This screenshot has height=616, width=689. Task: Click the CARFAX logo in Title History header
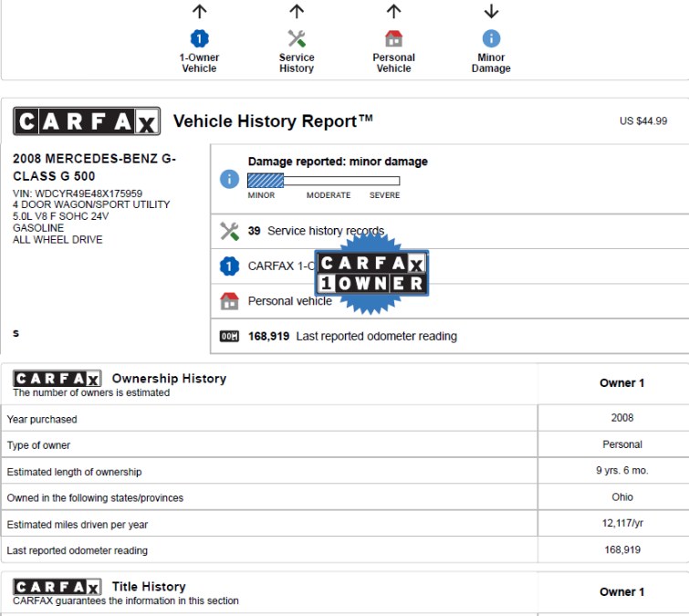[57, 587]
